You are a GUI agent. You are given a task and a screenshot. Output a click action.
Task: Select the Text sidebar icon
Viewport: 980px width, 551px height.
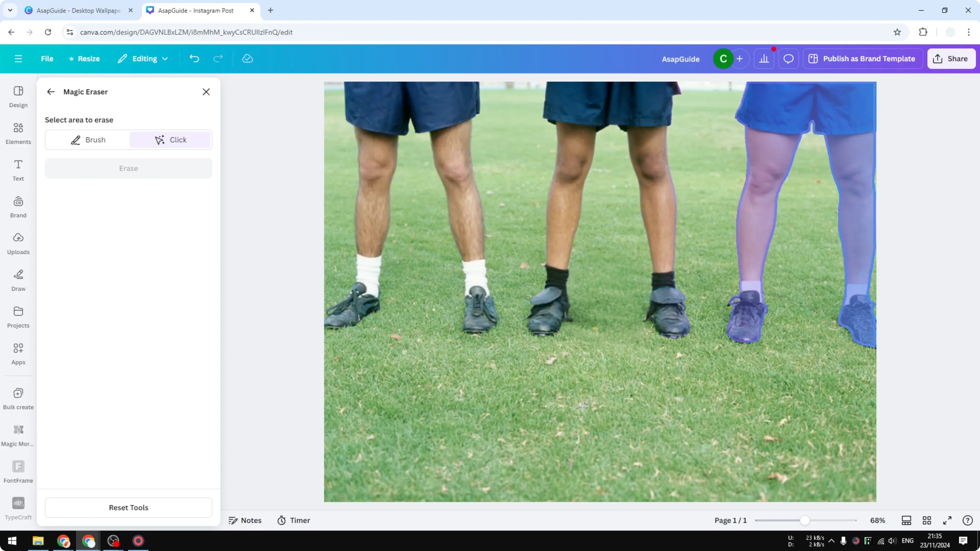click(18, 169)
